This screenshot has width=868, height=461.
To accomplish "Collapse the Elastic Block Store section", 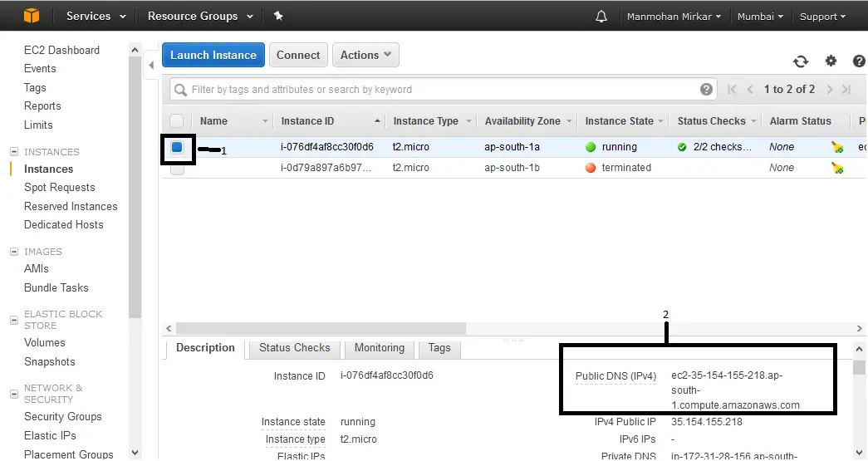I will point(14,320).
